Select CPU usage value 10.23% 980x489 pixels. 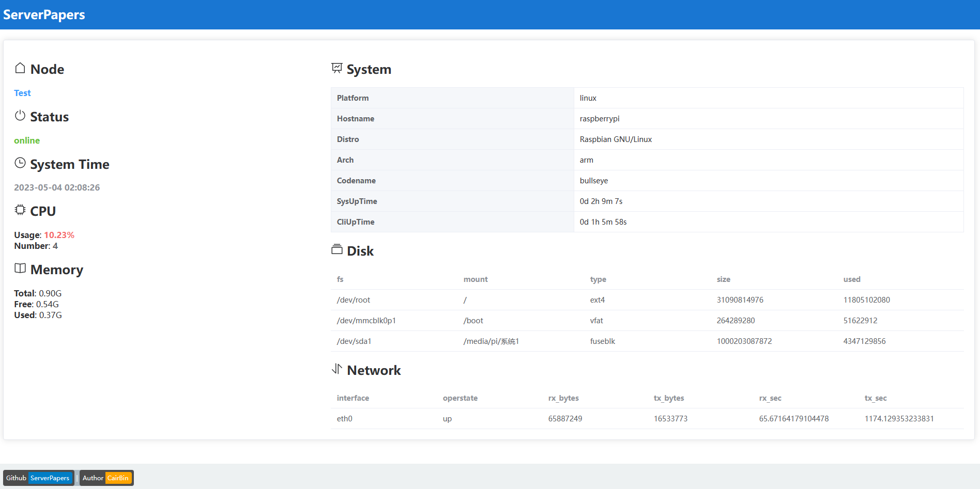pos(59,235)
